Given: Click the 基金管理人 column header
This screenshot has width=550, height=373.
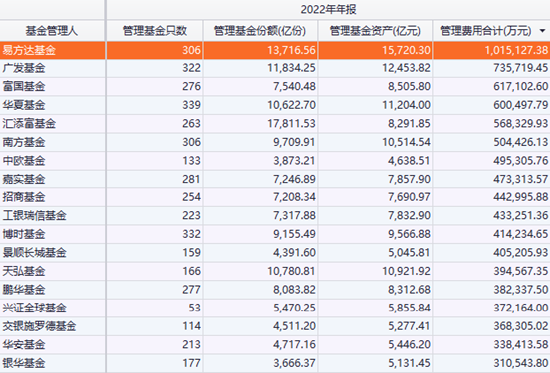Looking at the screenshot, I should [x=52, y=31].
